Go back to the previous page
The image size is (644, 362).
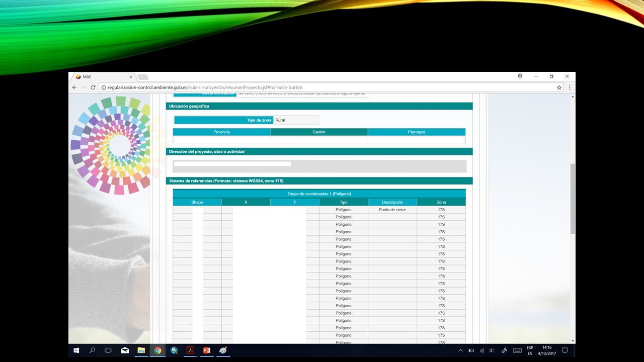pos(74,87)
